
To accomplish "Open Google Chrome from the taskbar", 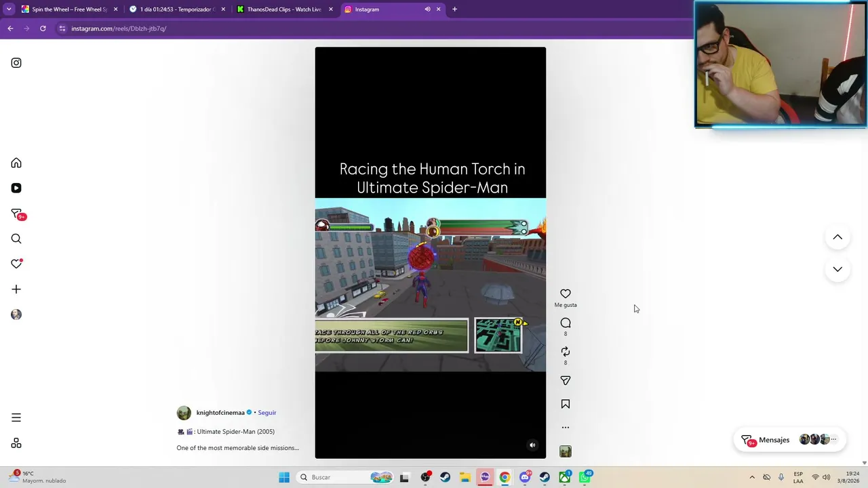I will pos(505,478).
